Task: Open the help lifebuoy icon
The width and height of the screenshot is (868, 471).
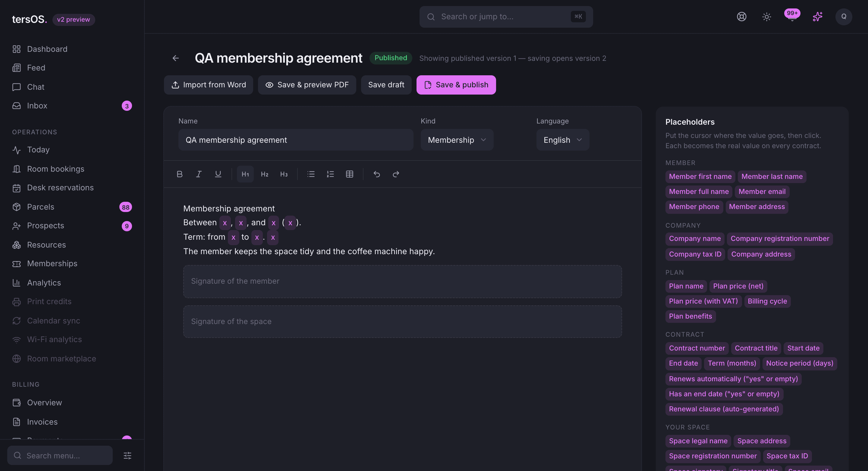Action: (741, 17)
